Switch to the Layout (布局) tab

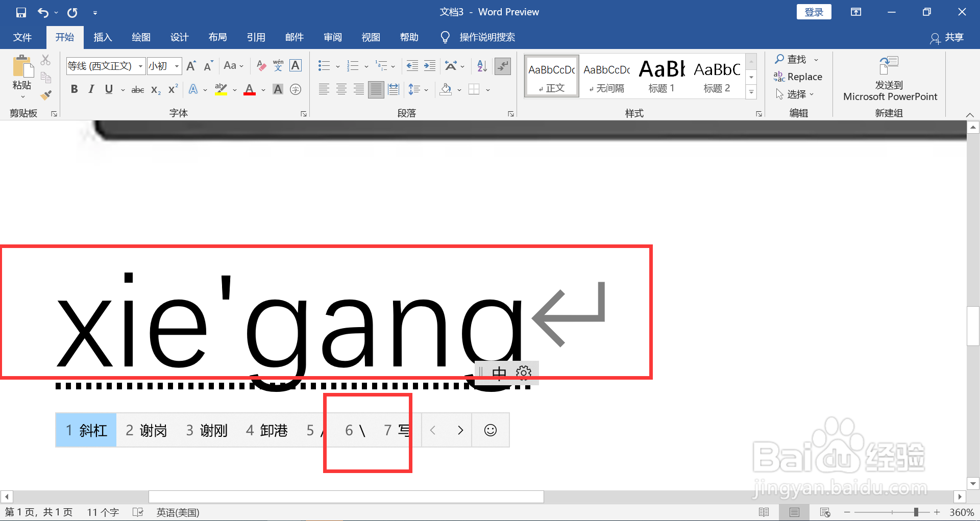click(217, 37)
